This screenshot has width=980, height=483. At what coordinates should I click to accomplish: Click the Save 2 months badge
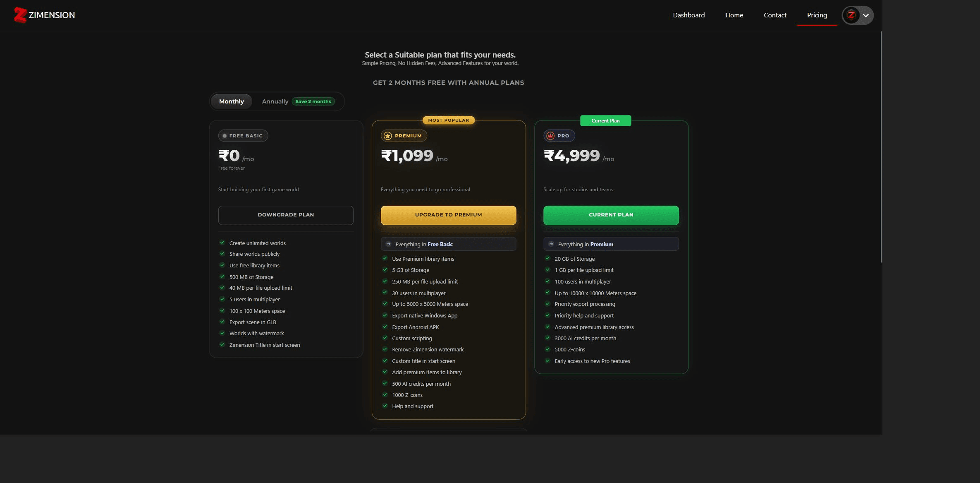pyautogui.click(x=313, y=101)
